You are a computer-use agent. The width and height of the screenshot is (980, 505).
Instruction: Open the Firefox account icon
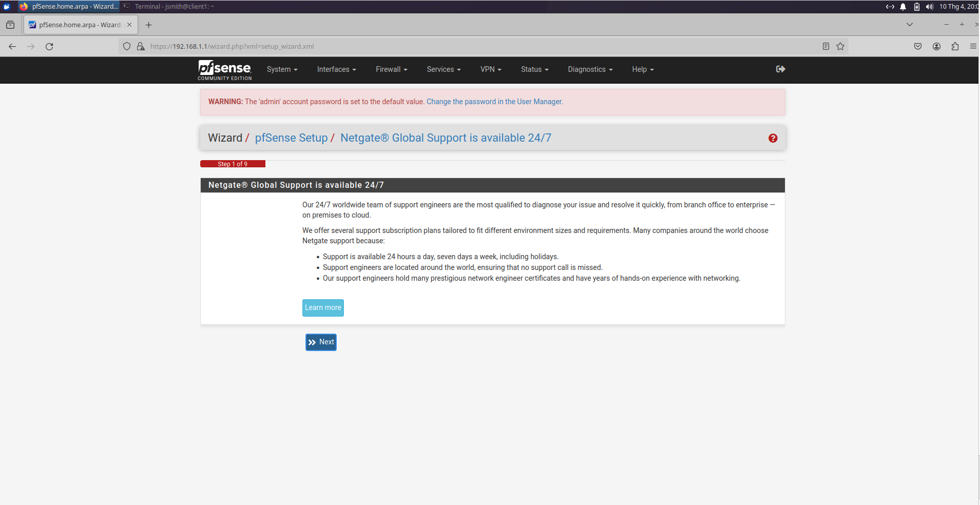936,46
